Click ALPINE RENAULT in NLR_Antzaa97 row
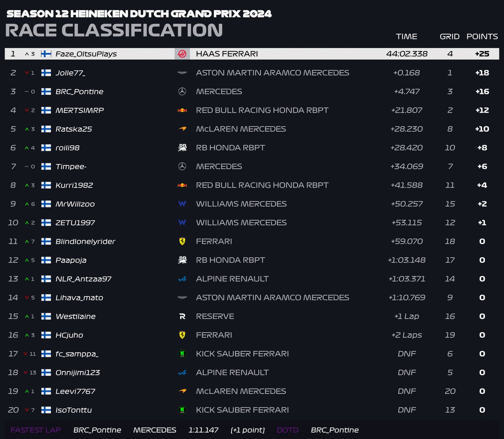 232,279
